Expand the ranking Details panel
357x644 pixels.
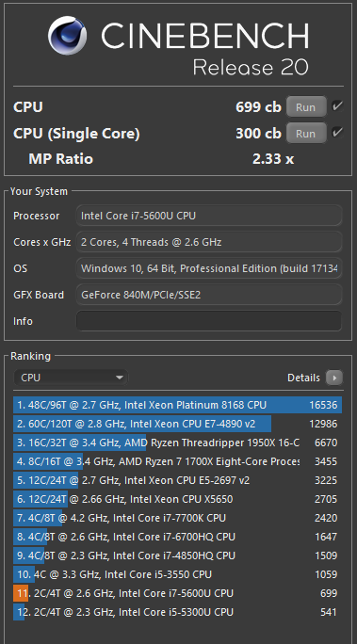click(315, 378)
